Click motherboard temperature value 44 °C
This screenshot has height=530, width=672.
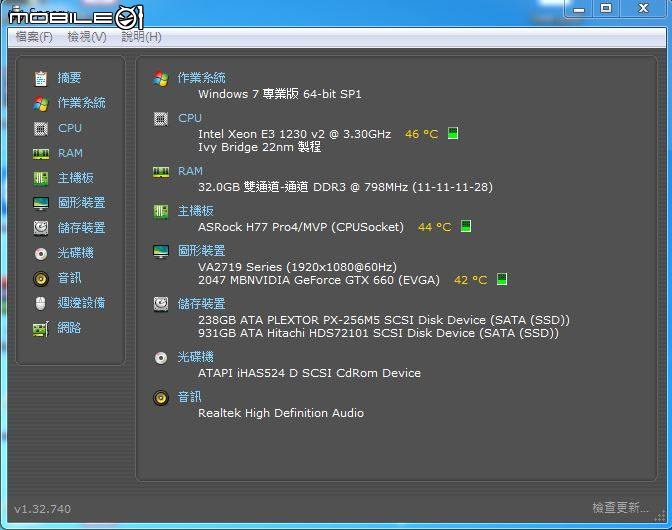click(x=435, y=227)
